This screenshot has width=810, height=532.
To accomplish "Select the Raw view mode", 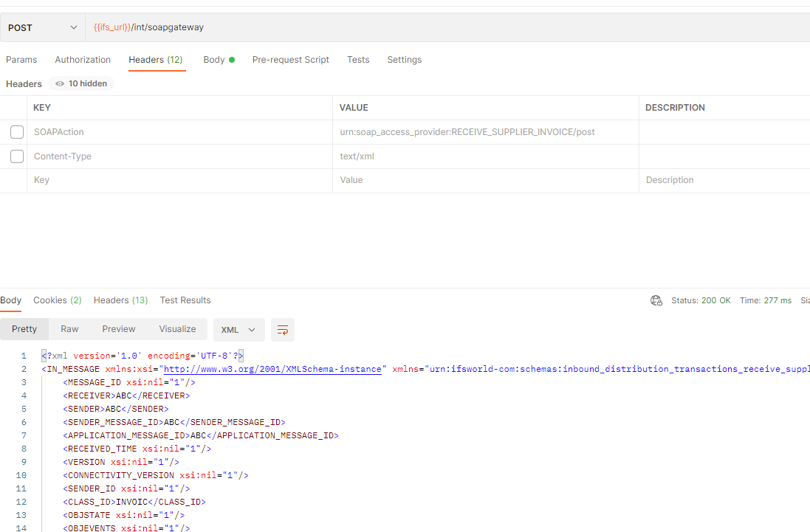I will [69, 329].
